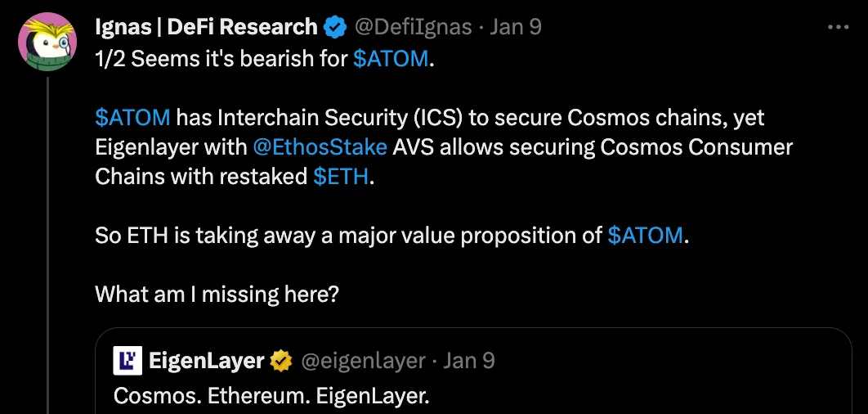
Task: Open Ignas's penguin profile avatar
Action: point(47,42)
